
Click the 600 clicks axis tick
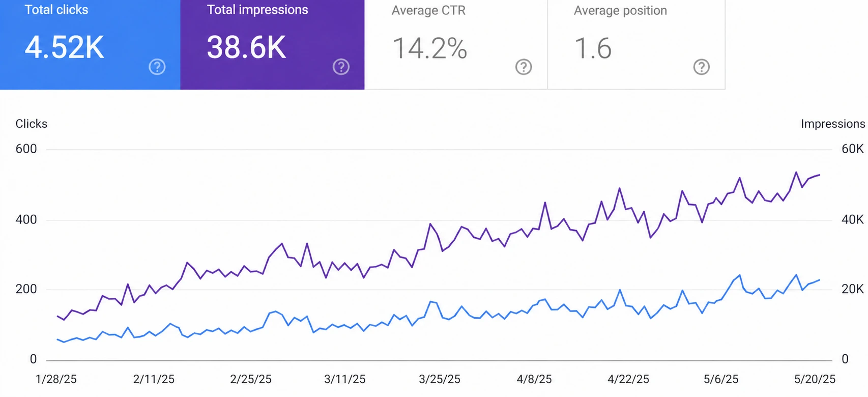click(26, 149)
